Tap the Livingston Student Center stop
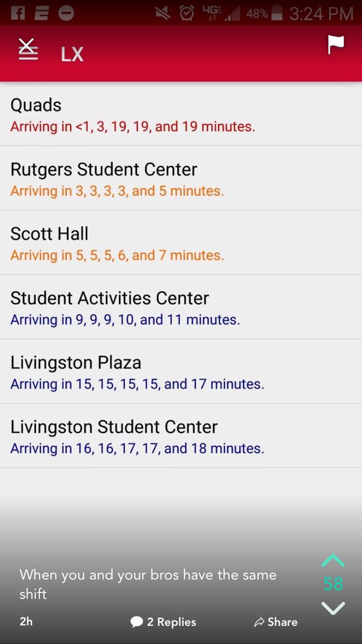This screenshot has width=362, height=644. click(x=181, y=436)
